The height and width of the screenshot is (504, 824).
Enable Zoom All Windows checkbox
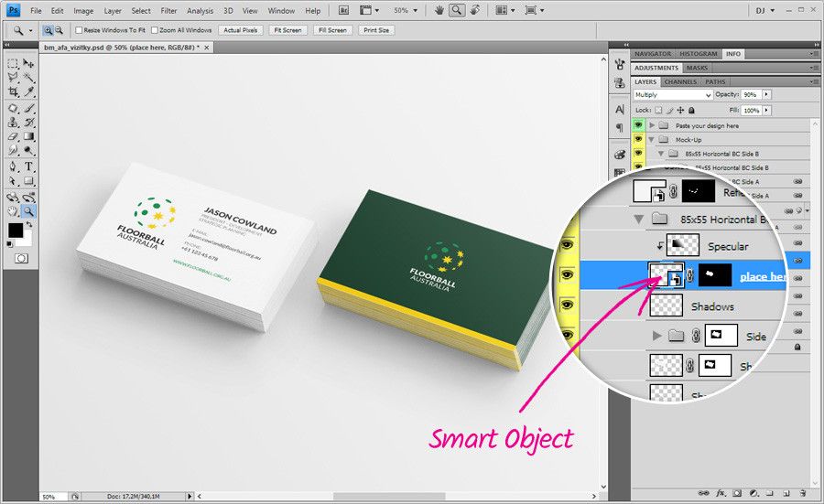[155, 30]
